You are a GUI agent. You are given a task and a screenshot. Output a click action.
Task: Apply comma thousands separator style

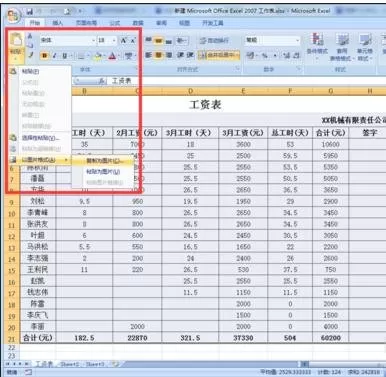click(x=275, y=56)
